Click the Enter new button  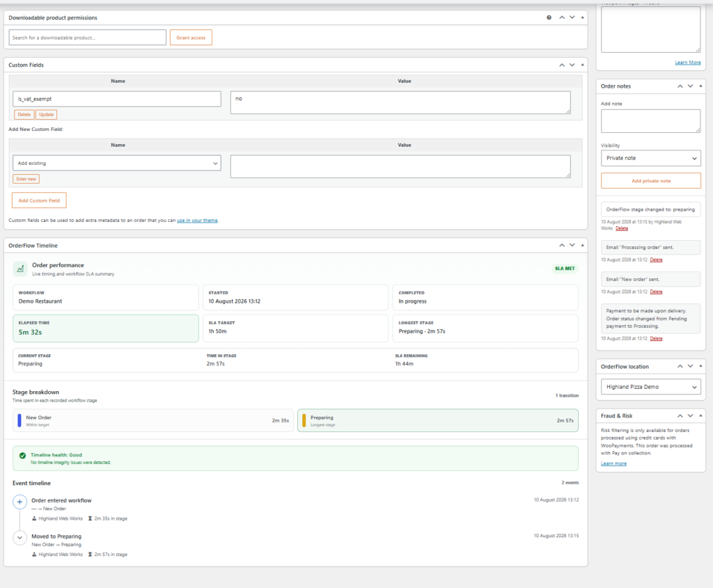click(26, 179)
